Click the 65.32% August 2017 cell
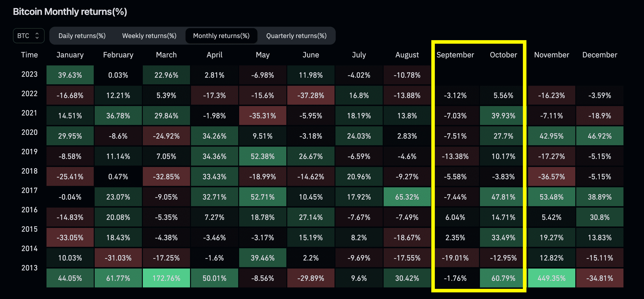The height and width of the screenshot is (299, 644). [x=407, y=197]
